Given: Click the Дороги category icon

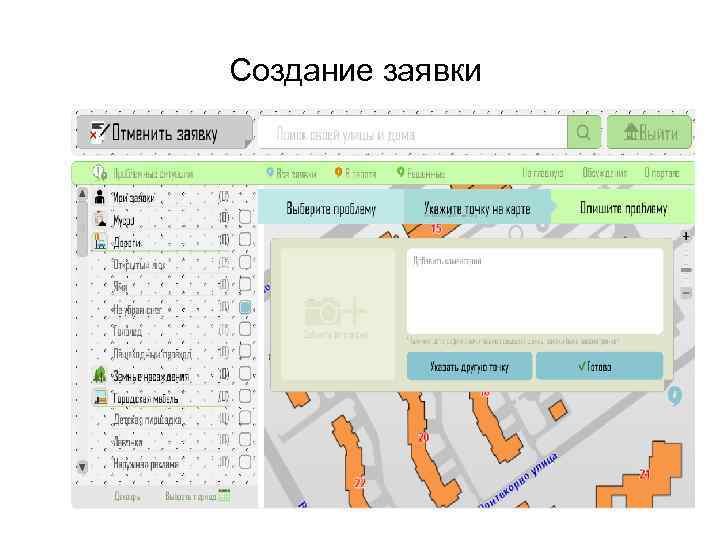Looking at the screenshot, I should tap(100, 241).
